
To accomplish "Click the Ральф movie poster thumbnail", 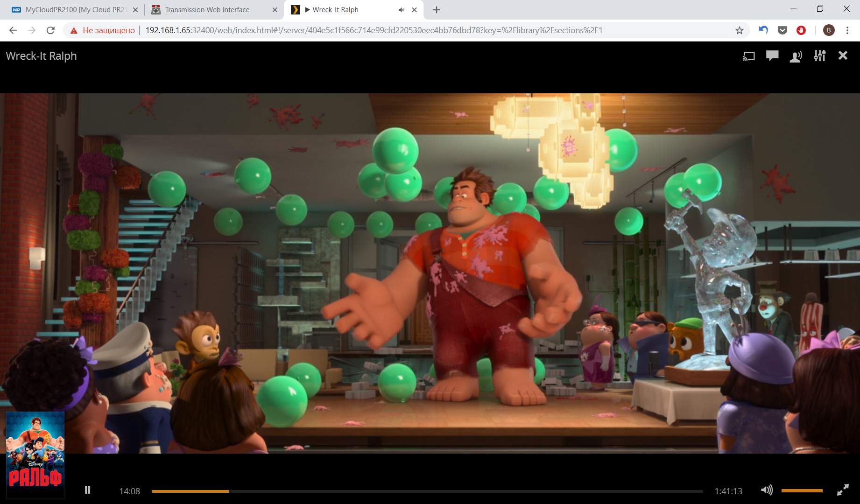I will click(x=35, y=455).
